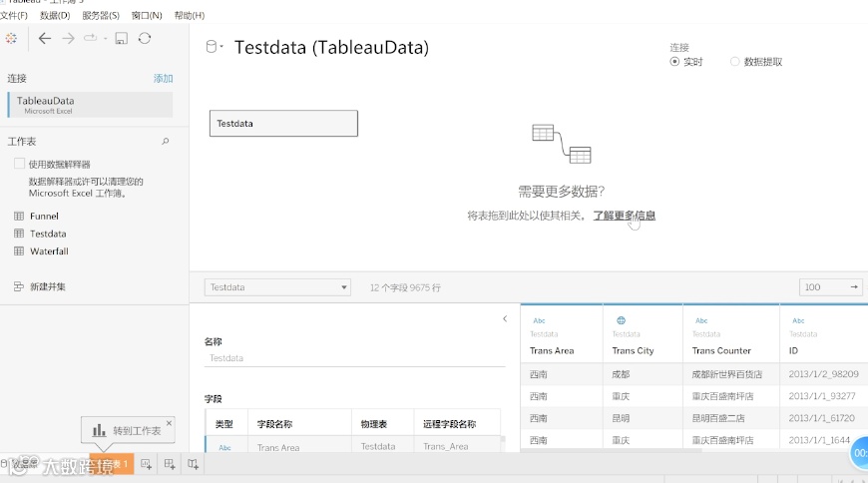The image size is (868, 483).
Task: Click the Tableau logo start icon
Action: pyautogui.click(x=11, y=38)
